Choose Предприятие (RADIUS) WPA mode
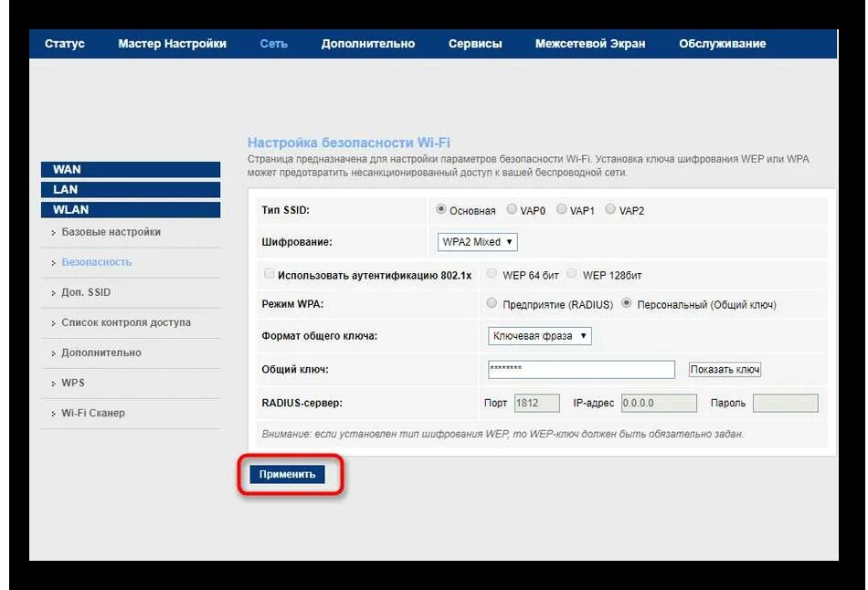This screenshot has width=868, height=590. 492,302
